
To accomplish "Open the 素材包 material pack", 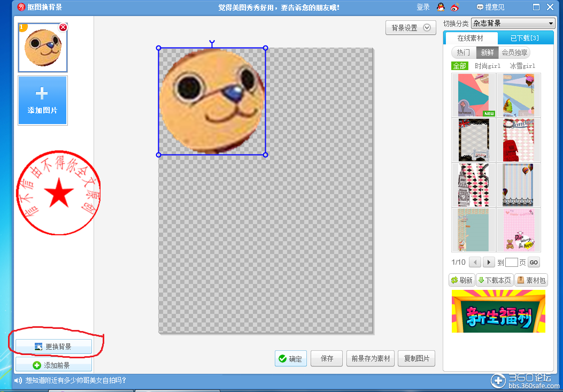I will (531, 280).
